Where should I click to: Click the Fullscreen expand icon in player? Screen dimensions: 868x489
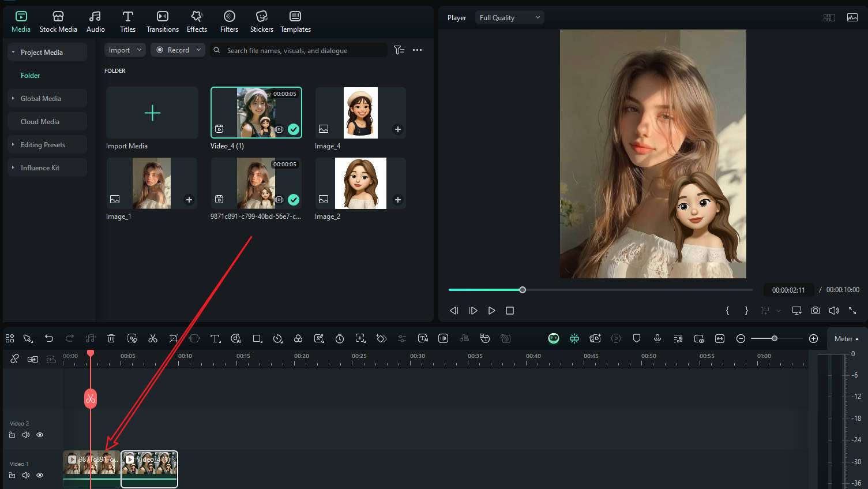pyautogui.click(x=852, y=311)
